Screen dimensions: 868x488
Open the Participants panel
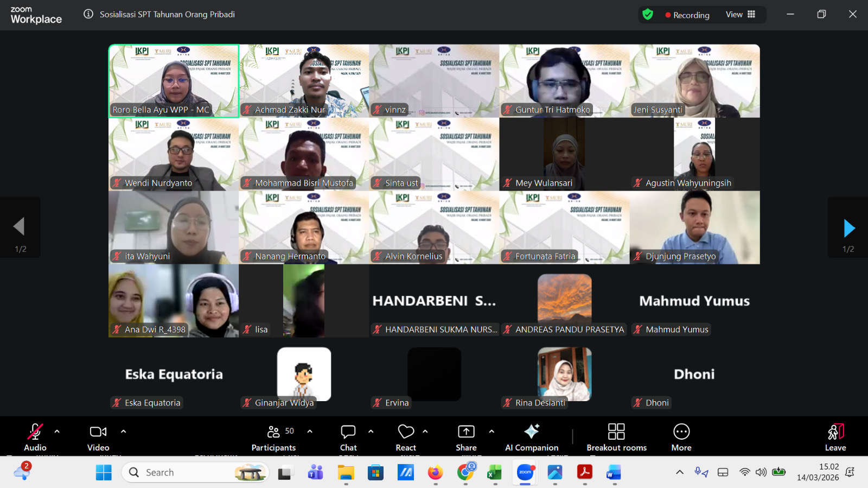click(274, 437)
